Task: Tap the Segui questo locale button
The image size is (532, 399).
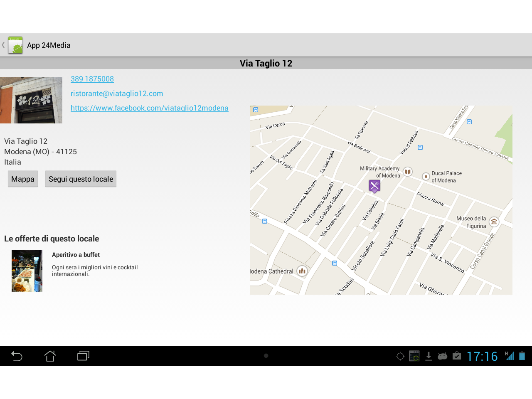Action: pyautogui.click(x=81, y=179)
